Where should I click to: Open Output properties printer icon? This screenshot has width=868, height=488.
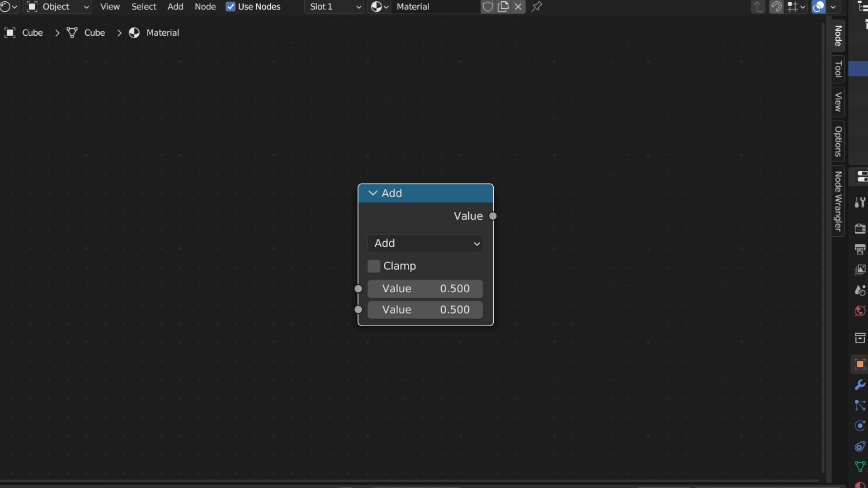pyautogui.click(x=860, y=249)
